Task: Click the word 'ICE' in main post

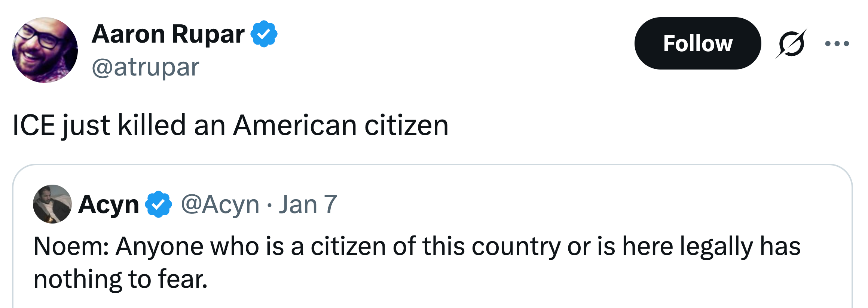Action: 34,125
